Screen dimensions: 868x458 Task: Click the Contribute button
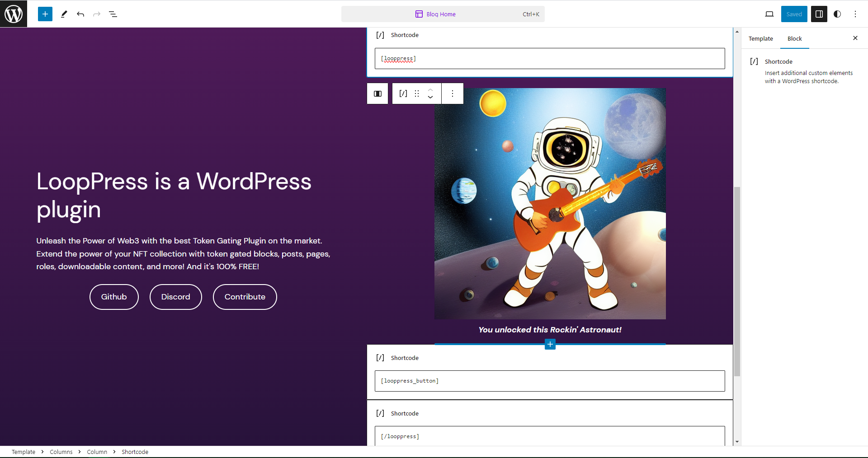click(245, 297)
